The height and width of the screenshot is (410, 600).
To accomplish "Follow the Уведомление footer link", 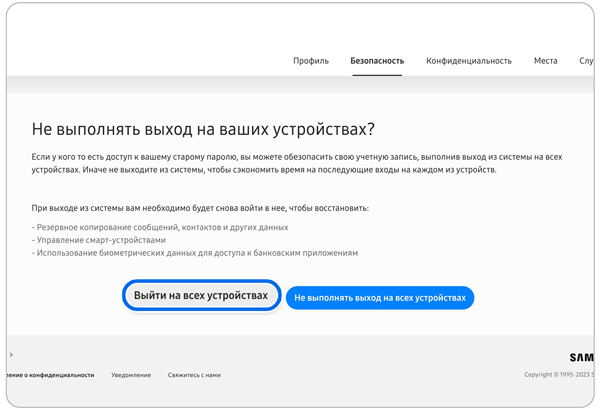I will pos(131,375).
